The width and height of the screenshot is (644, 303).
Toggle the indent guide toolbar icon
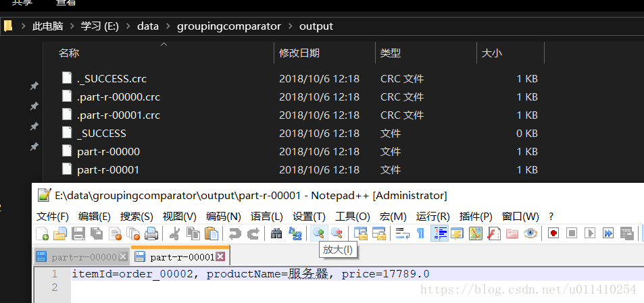439,233
